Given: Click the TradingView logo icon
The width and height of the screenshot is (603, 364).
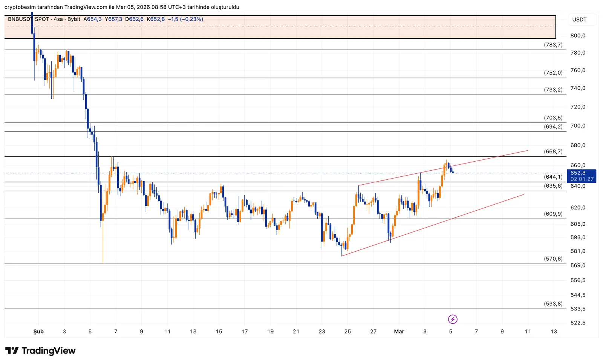Looking at the screenshot, I should [12, 351].
